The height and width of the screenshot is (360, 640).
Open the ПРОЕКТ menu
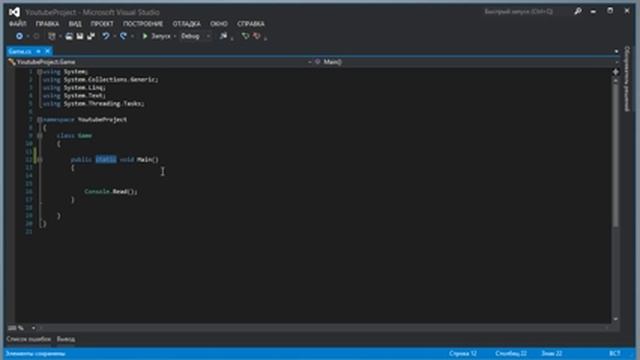click(102, 24)
